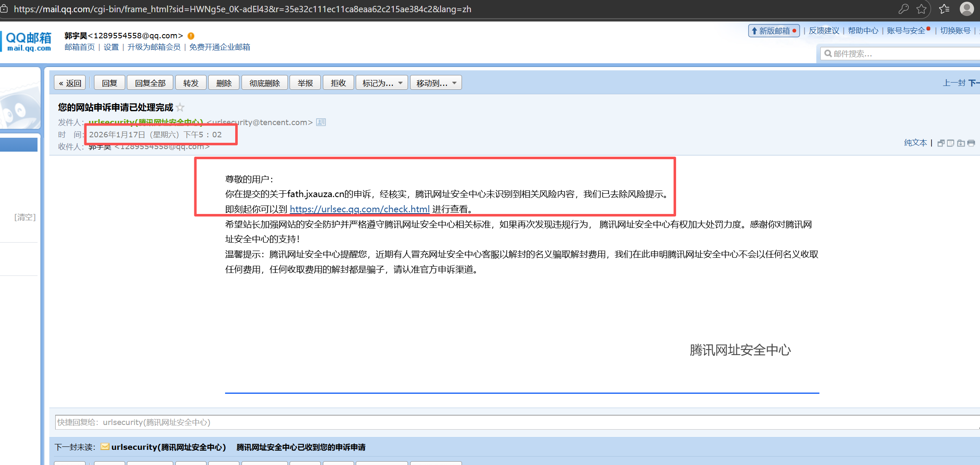
Task: Click the 回复全部 button
Action: click(150, 83)
